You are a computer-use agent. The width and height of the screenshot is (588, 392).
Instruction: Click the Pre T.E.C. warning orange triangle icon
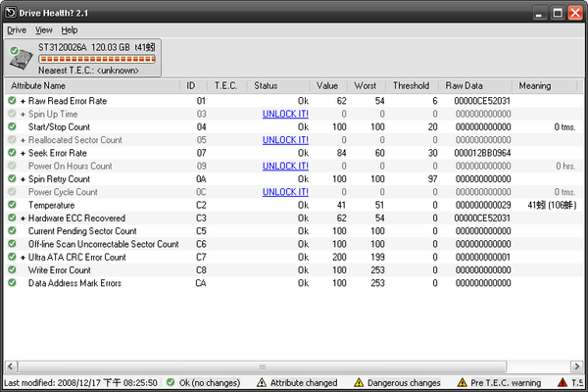click(x=462, y=382)
